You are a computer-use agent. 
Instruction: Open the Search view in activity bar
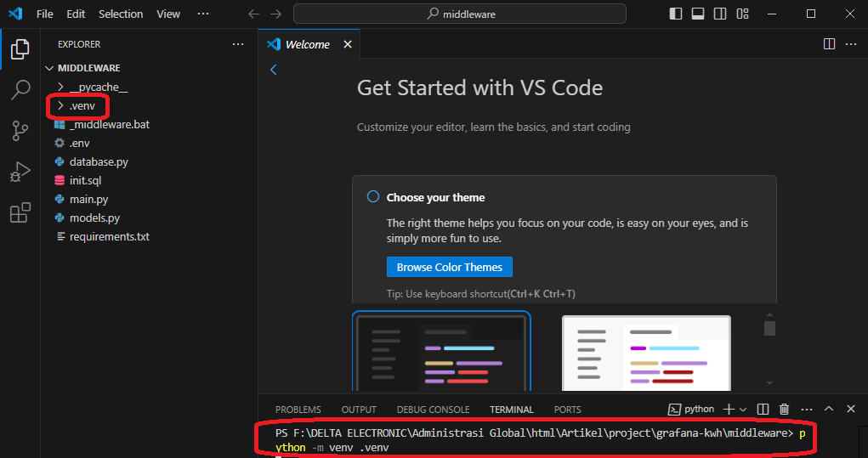pos(20,90)
